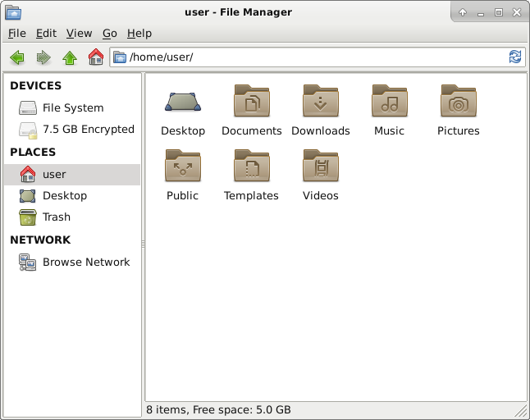Select user home in Places sidebar
530x420 pixels.
click(72, 175)
